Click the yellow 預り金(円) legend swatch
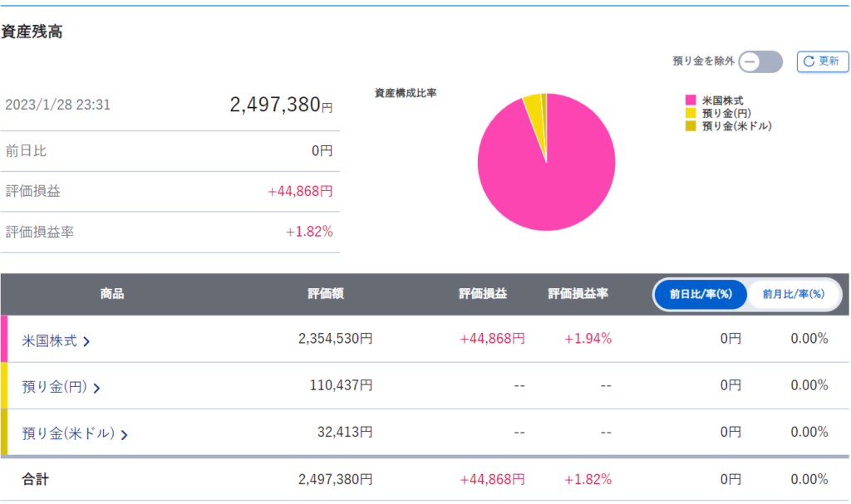851x504 pixels. pos(690,113)
